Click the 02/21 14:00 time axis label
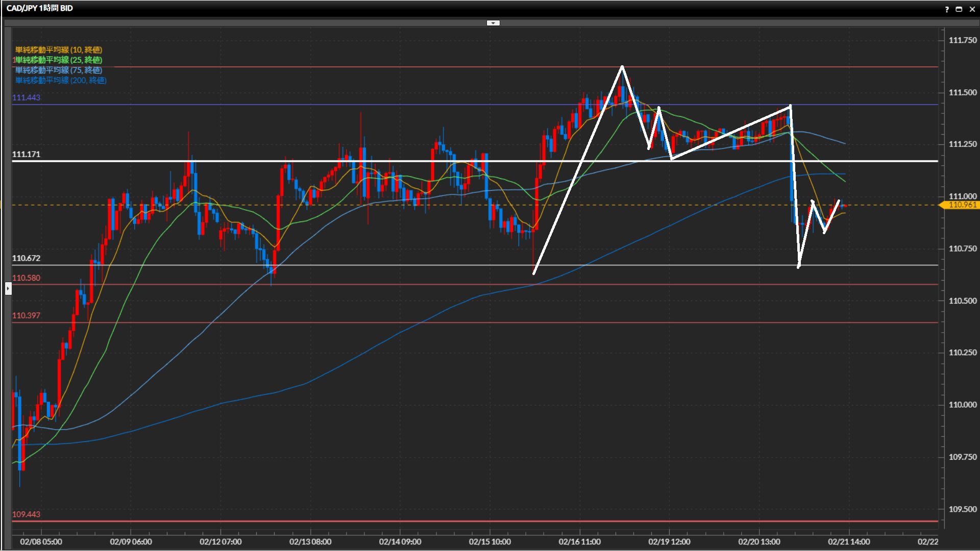 click(x=848, y=542)
